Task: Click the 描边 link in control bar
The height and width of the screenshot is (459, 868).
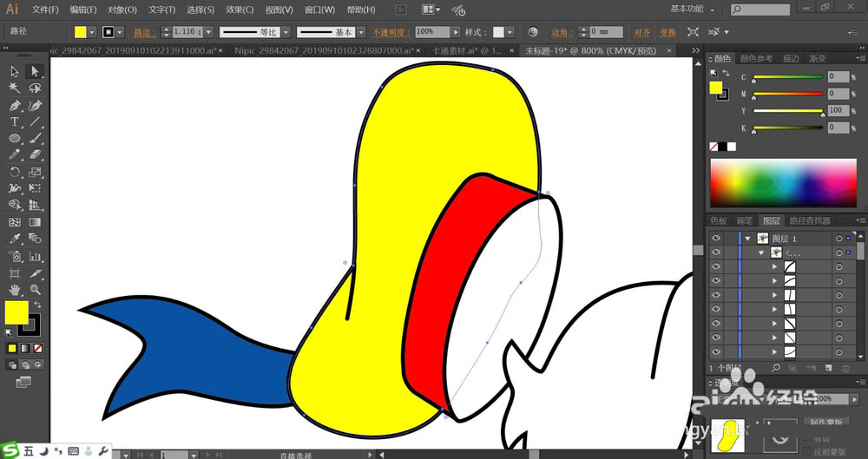Action: tap(145, 32)
